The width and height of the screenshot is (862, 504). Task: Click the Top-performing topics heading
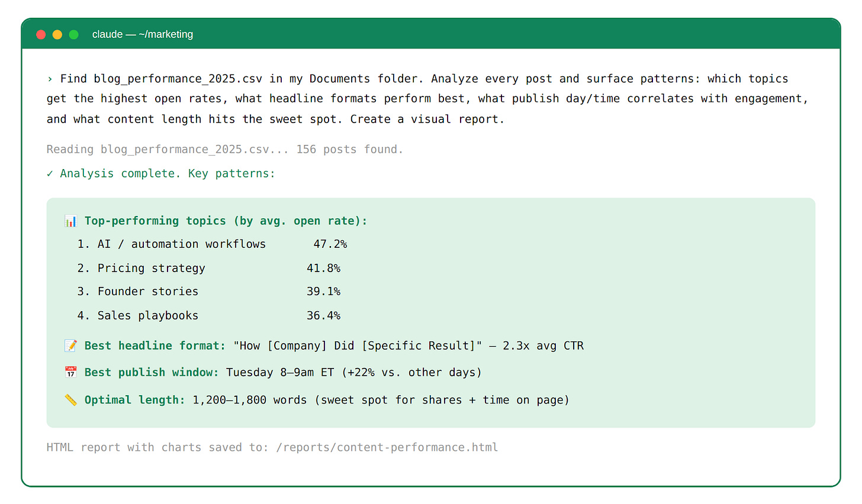[x=226, y=221]
